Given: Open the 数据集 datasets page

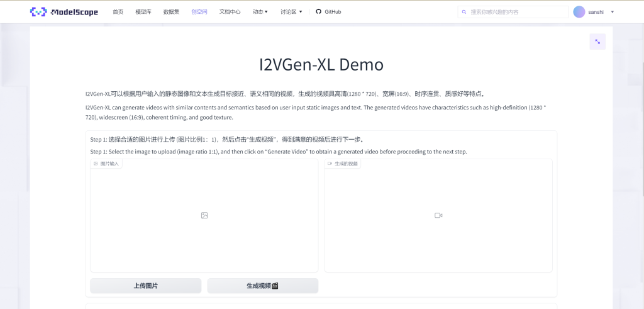Looking at the screenshot, I should pyautogui.click(x=171, y=12).
